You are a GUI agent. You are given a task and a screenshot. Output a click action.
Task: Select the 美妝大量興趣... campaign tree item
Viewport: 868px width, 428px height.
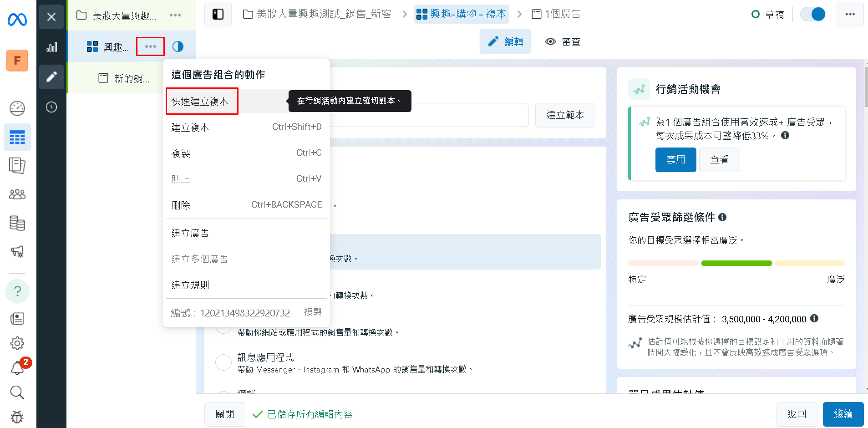click(x=117, y=15)
